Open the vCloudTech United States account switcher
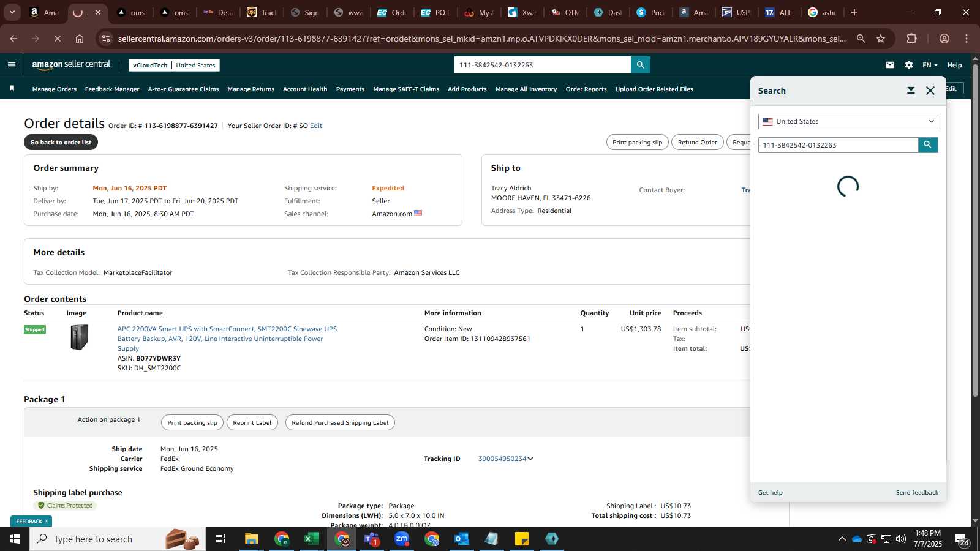The width and height of the screenshot is (980, 551). click(174, 65)
